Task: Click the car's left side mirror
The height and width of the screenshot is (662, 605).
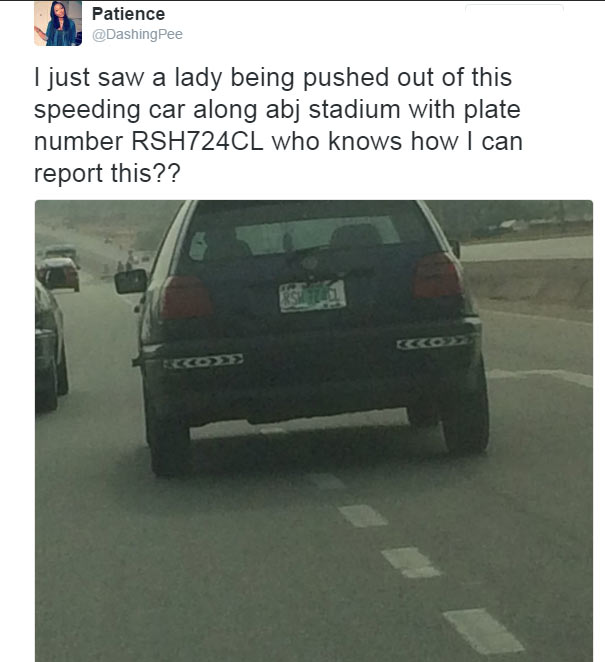Action: coord(131,281)
